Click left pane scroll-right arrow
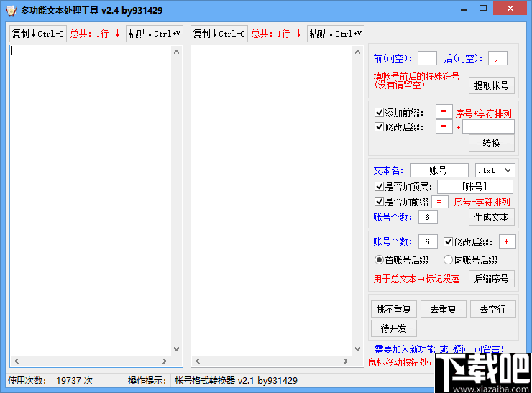The image size is (532, 393). 165,361
